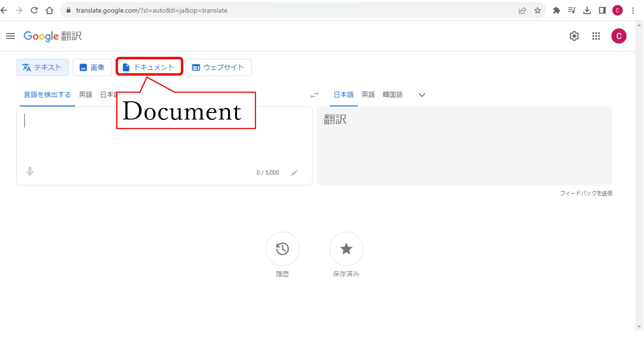Select the microphone icon for voice input
The height and width of the screenshot is (356, 644).
[x=30, y=172]
